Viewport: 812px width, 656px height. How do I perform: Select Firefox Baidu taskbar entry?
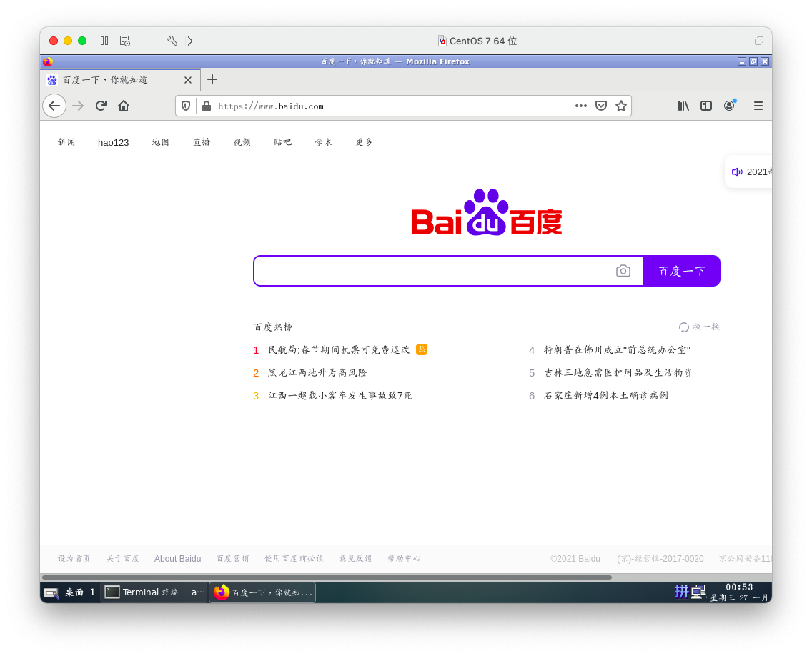[x=263, y=592]
